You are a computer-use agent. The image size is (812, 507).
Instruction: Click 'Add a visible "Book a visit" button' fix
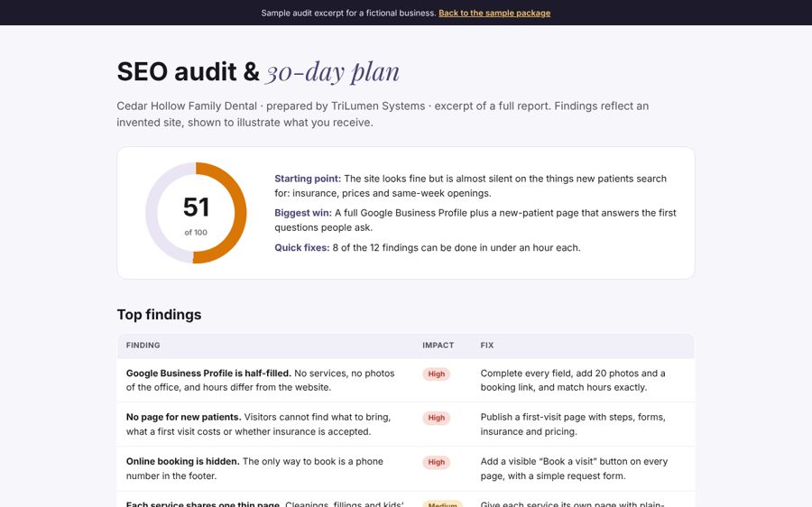(574, 469)
